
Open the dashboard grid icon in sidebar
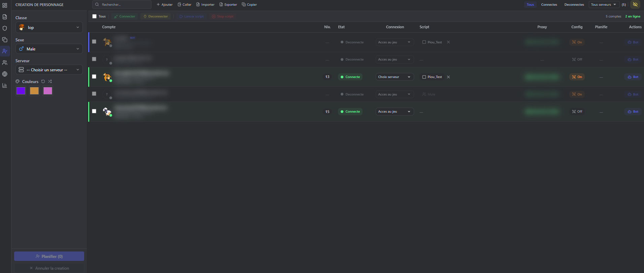point(5,5)
